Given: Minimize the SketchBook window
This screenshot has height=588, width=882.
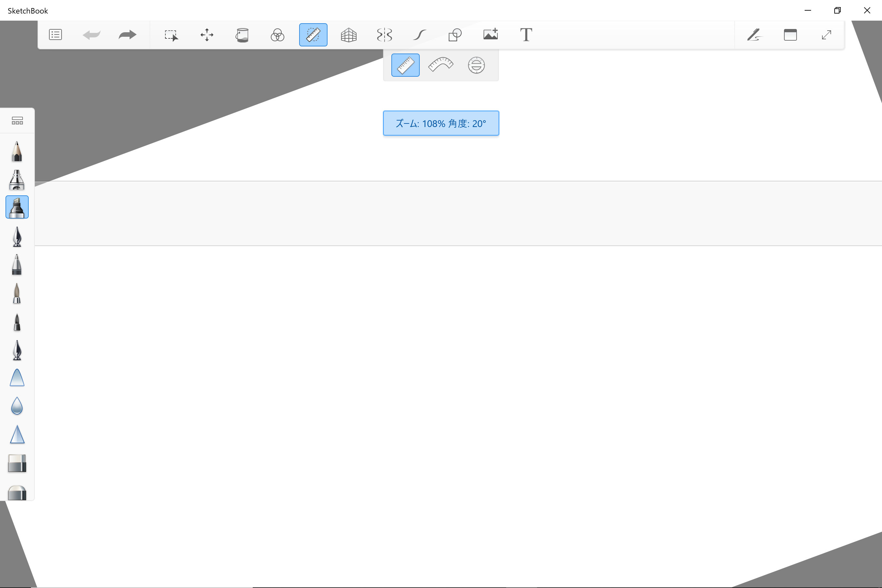Looking at the screenshot, I should coord(808,11).
